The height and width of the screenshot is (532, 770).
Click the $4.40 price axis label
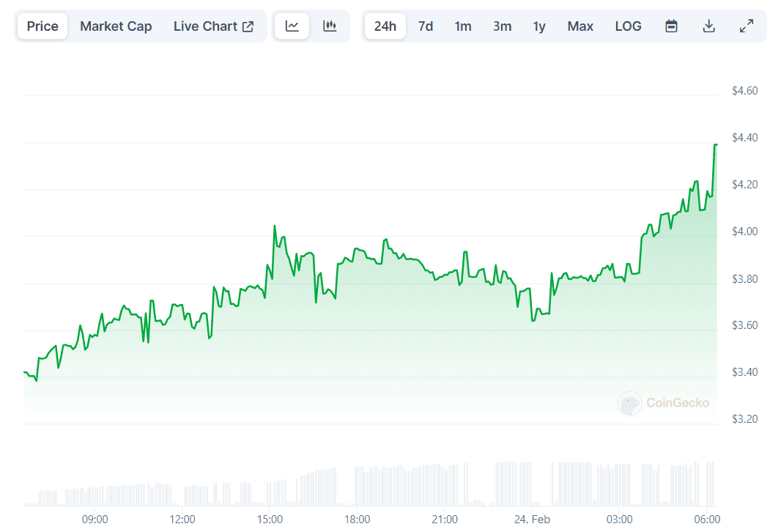pyautogui.click(x=744, y=138)
